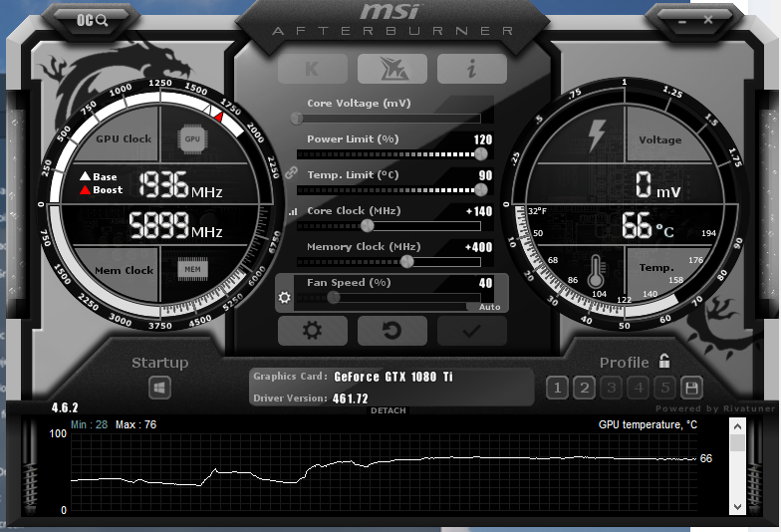Click the Memory Clock slider handle
Screen dimensions: 781x532
coord(406,261)
